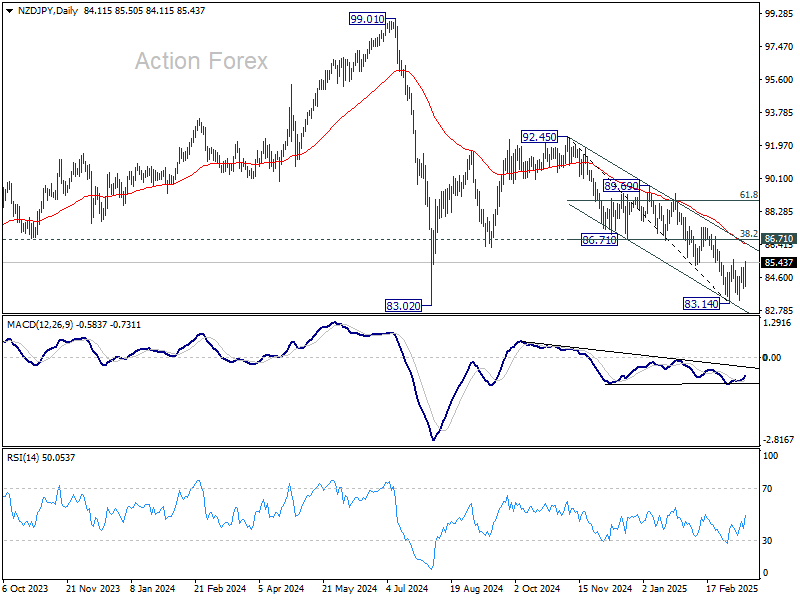The height and width of the screenshot is (600, 800).
Task: Select the 99.010 high price label
Action: point(367,19)
